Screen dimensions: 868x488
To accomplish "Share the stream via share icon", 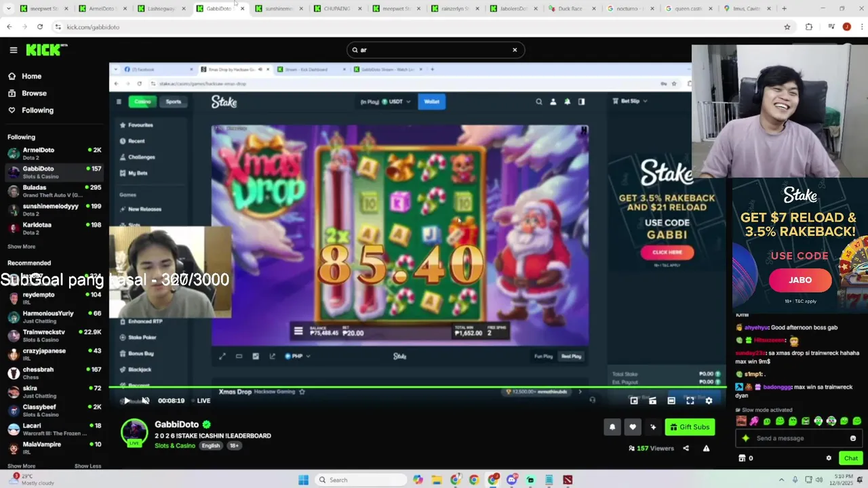I will pyautogui.click(x=686, y=448).
